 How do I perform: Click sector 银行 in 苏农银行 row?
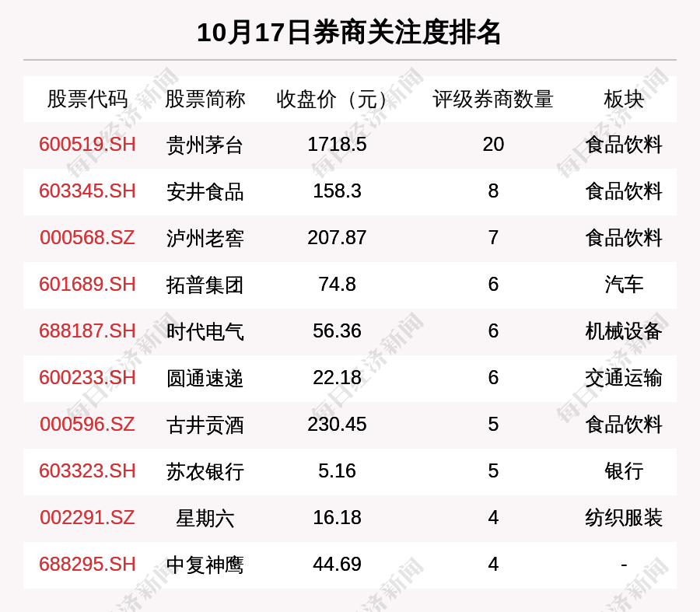click(x=624, y=471)
